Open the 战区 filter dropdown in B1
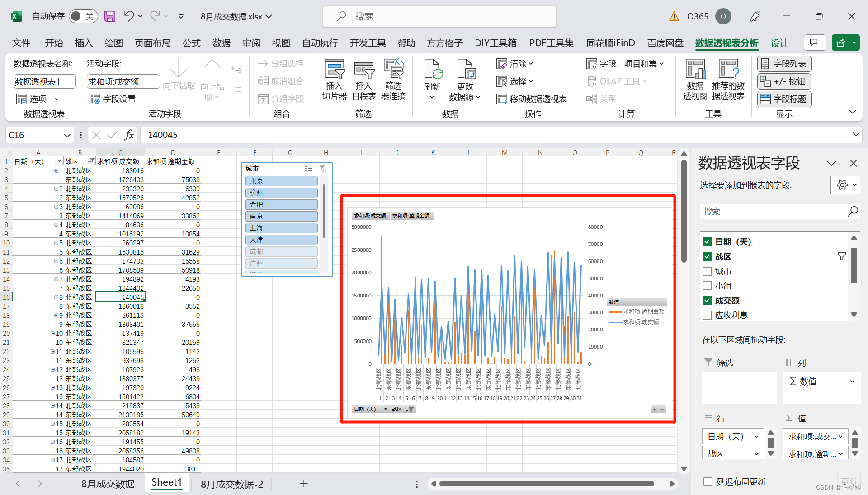The width and height of the screenshot is (868, 495). [92, 161]
